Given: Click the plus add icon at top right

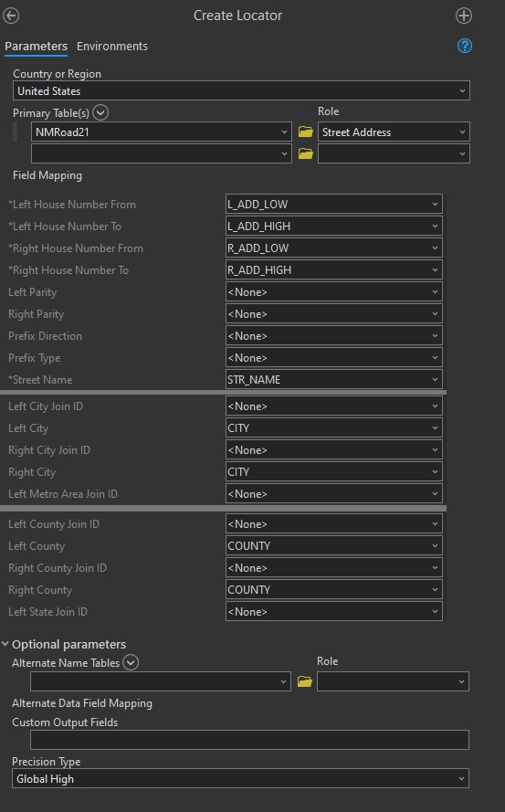Looking at the screenshot, I should click(464, 16).
